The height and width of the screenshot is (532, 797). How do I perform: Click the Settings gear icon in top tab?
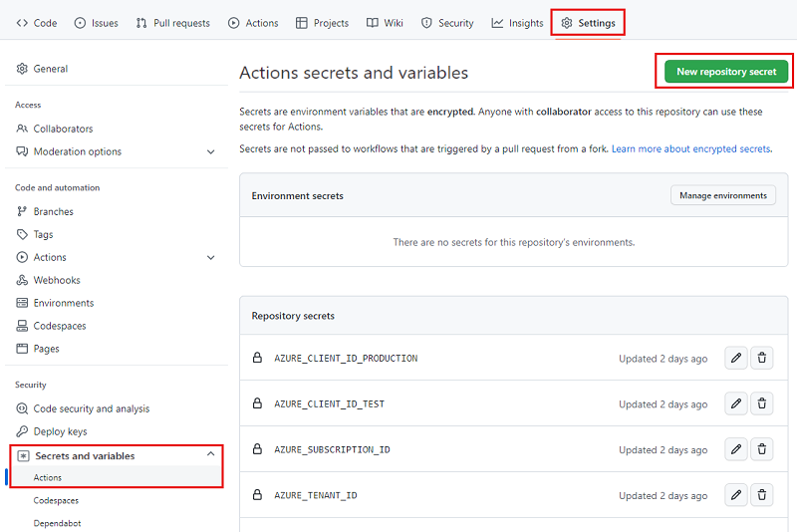point(567,23)
